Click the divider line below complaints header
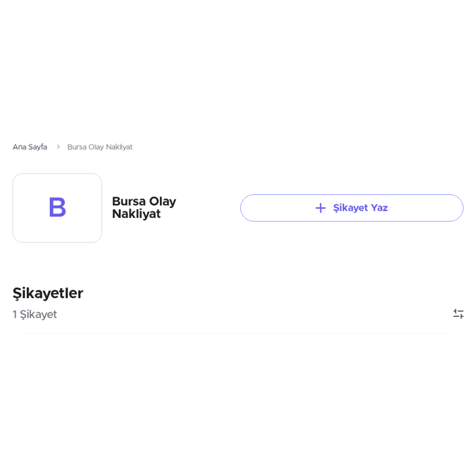Image resolution: width=476 pixels, height=476 pixels. click(x=238, y=333)
